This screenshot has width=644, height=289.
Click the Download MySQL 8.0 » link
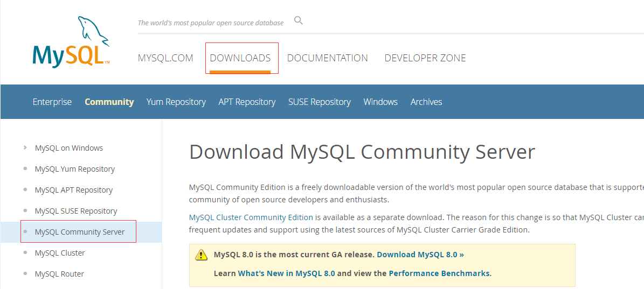tap(420, 255)
